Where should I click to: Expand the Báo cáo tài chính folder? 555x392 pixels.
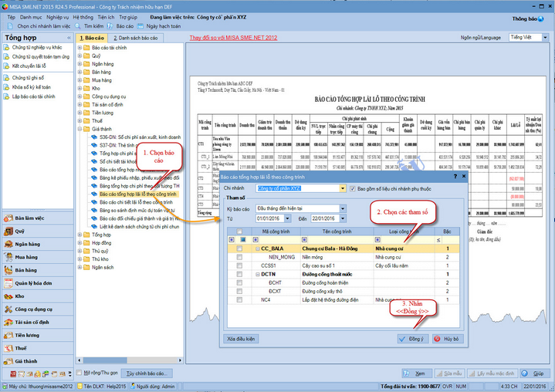pos(80,47)
